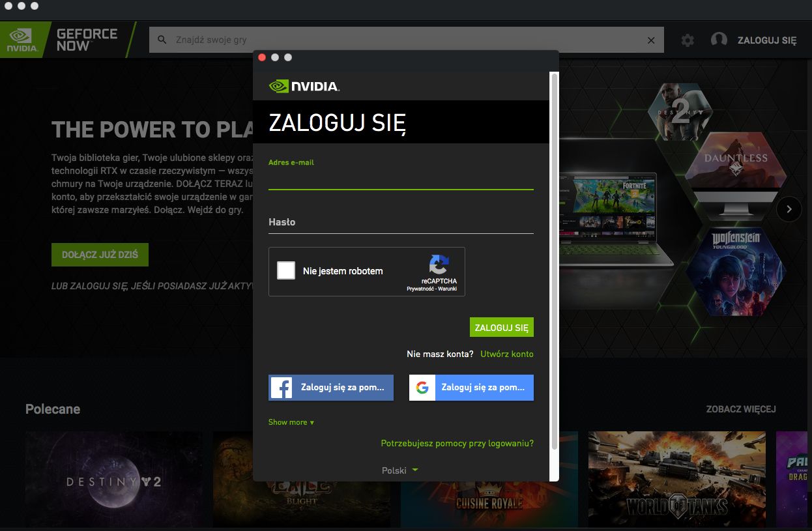Log in with the Facebook button
Screen dimensions: 812x531
click(x=331, y=387)
